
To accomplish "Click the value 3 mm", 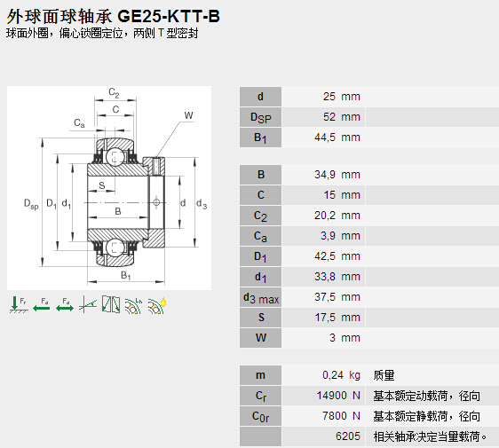I will coord(345,337).
